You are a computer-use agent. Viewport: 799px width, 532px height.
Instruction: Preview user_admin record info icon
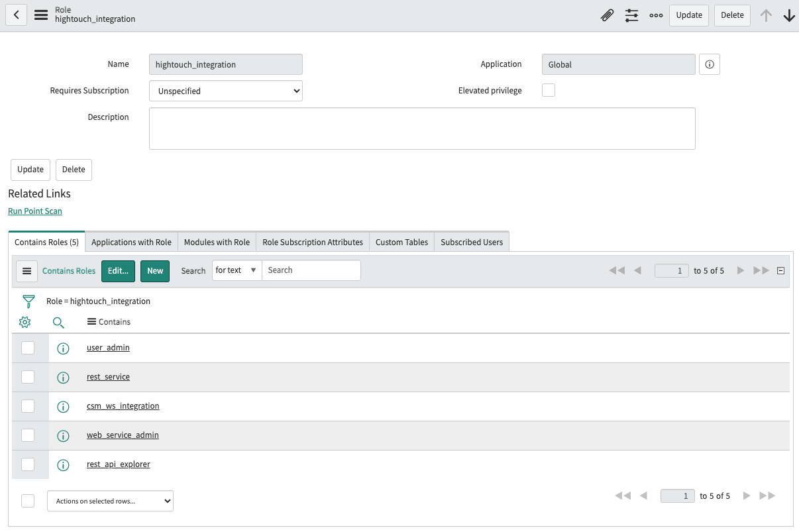pos(64,348)
